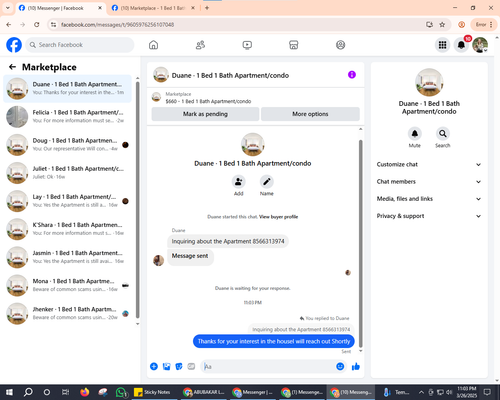Open Sticky Notes from taskbar
This screenshot has width=500, height=400.
[x=153, y=392]
